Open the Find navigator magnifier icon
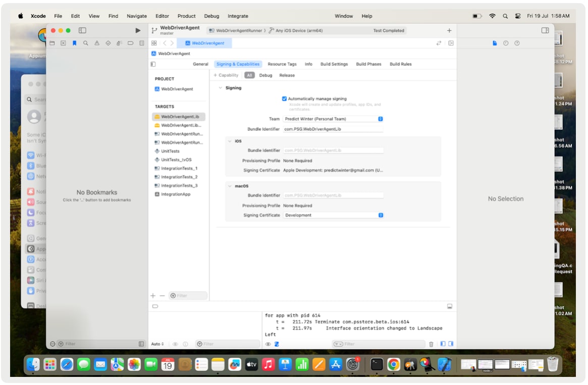Screen dimensions: 588x385 click(85, 43)
